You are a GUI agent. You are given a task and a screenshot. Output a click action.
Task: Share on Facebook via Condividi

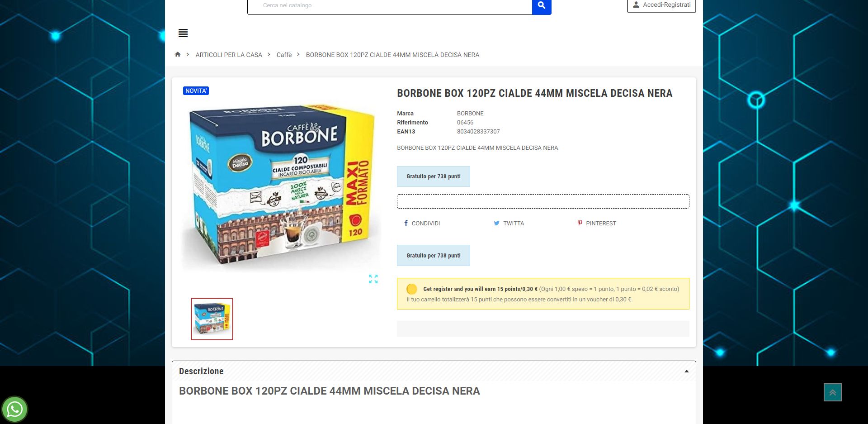(422, 223)
